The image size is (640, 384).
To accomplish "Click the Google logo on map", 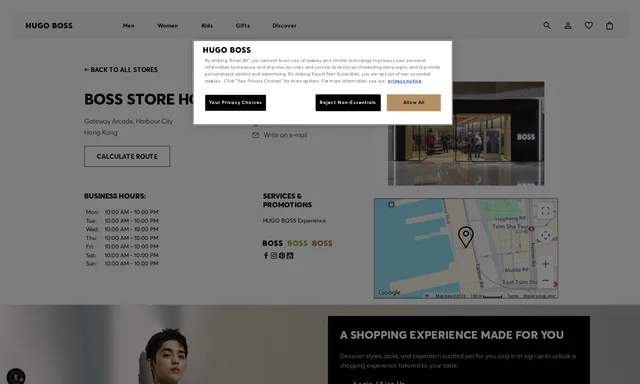I will point(389,292).
